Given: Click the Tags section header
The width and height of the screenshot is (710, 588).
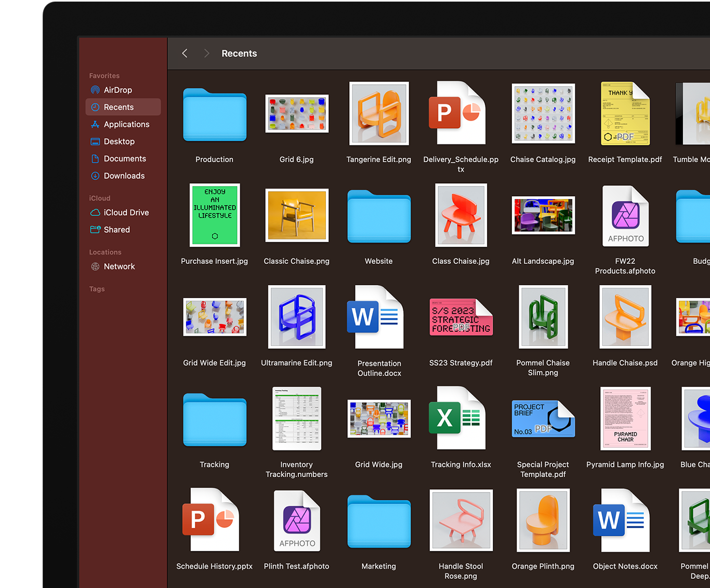Looking at the screenshot, I should pos(97,289).
